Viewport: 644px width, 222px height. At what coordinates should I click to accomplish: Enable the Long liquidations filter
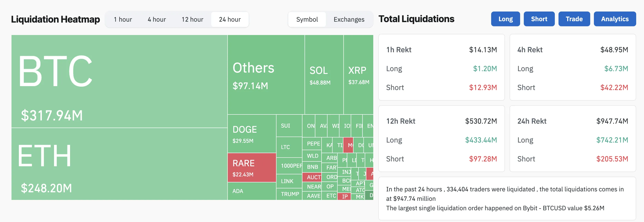tap(505, 19)
